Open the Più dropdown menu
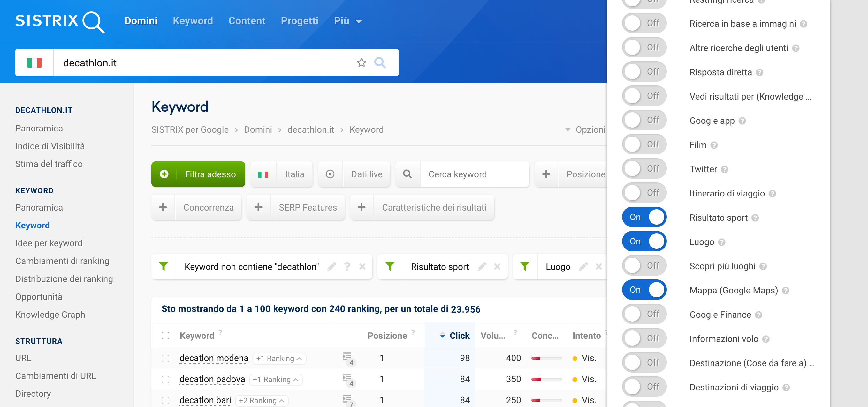 tap(347, 21)
